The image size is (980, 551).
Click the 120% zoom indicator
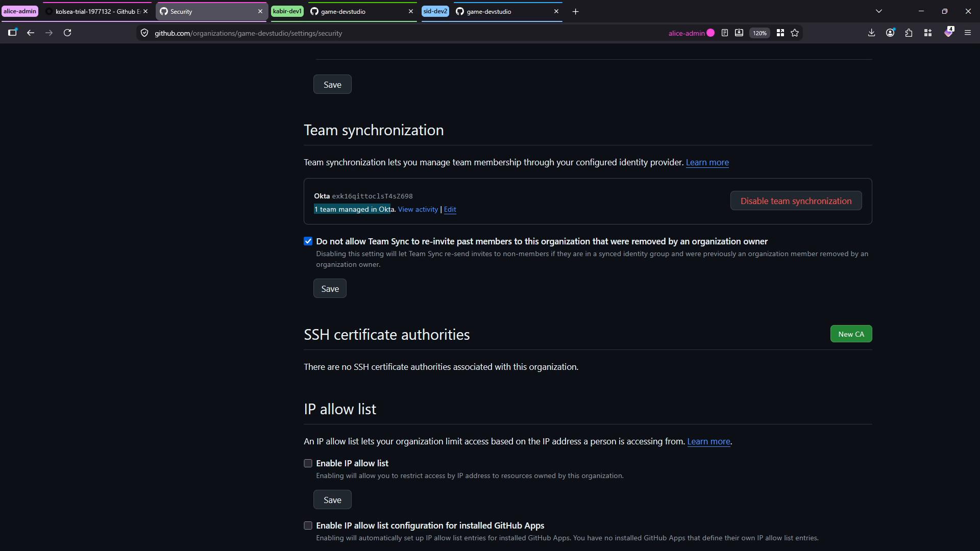pyautogui.click(x=759, y=33)
